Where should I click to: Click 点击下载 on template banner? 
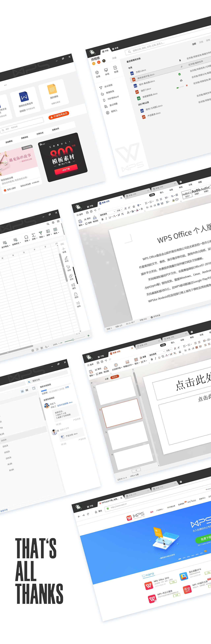tap(66, 169)
